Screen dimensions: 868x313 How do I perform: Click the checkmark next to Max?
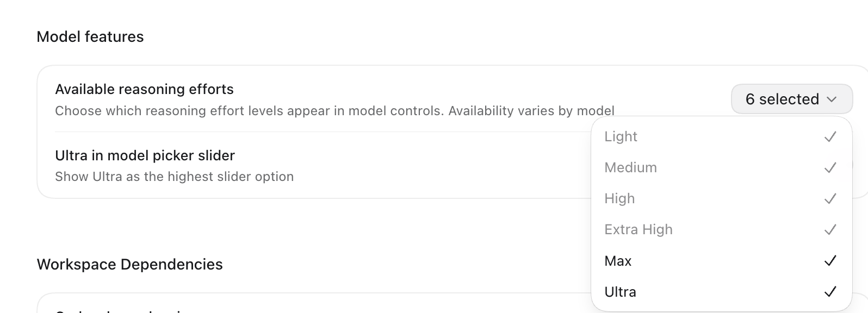coord(830,261)
